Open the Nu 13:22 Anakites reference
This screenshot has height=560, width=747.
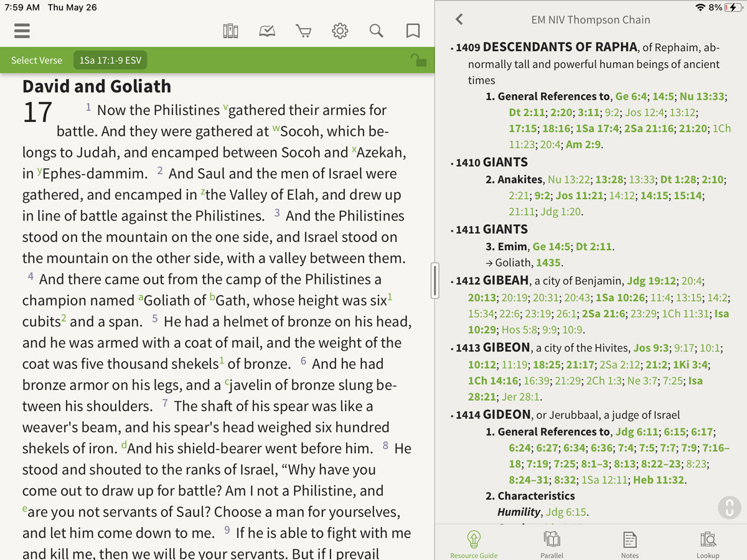pos(568,180)
